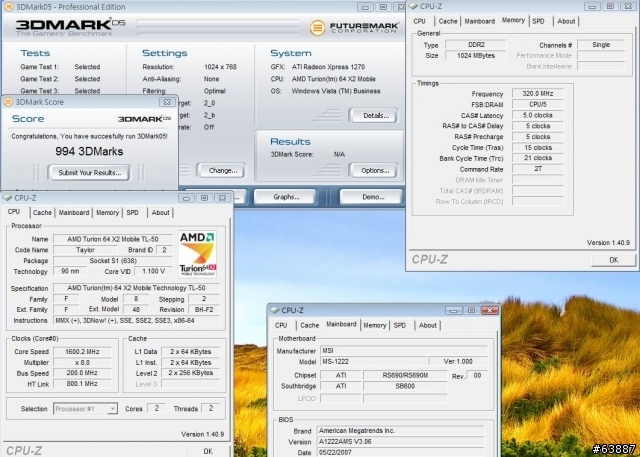640x457 pixels.
Task: Open Cache tab in CPU-Z memory window
Action: [448, 21]
